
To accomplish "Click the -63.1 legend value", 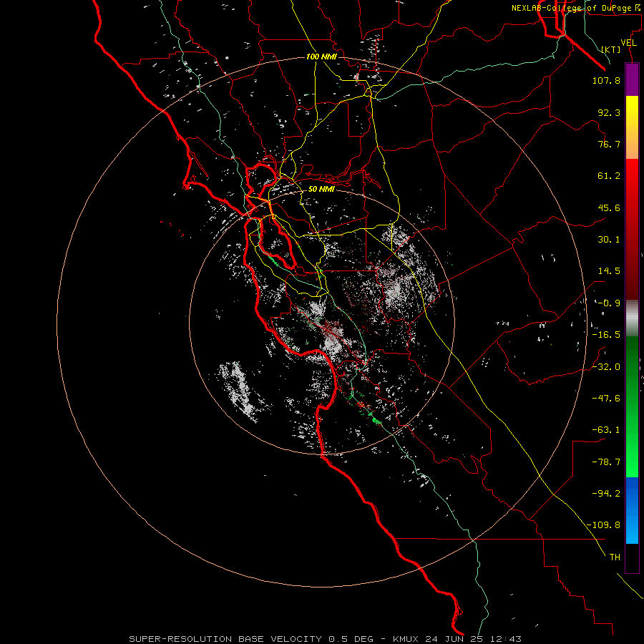I will [x=606, y=430].
